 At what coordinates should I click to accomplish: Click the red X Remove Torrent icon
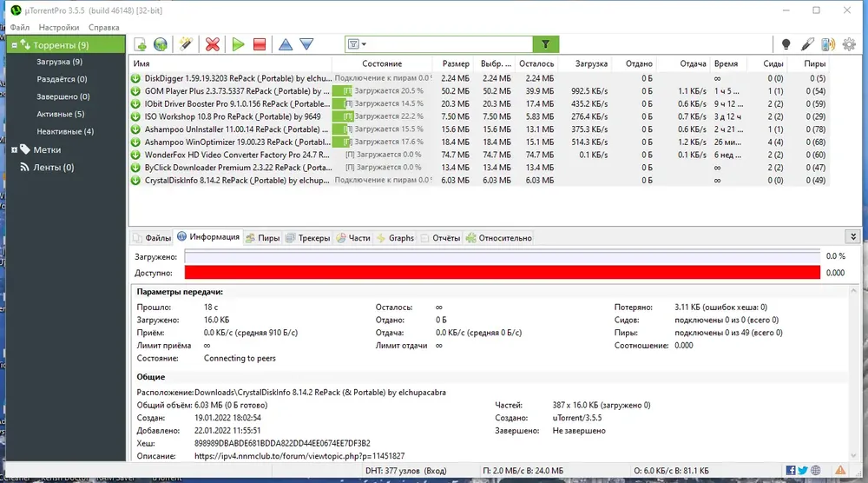tap(212, 44)
